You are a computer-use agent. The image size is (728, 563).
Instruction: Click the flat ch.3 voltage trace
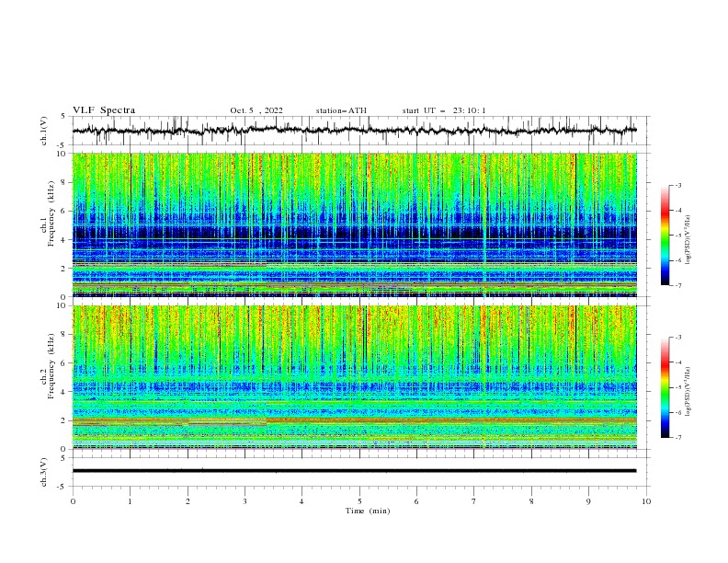point(354,471)
